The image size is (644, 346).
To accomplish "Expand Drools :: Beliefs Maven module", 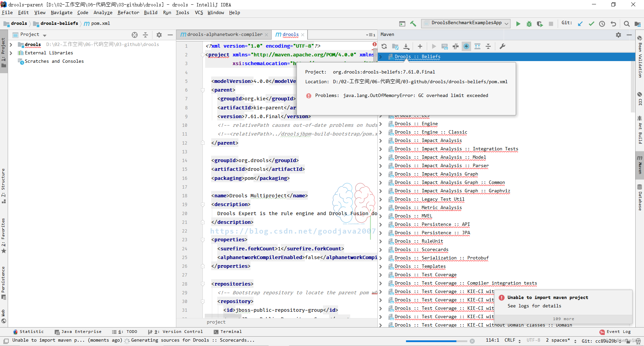I will point(381,57).
